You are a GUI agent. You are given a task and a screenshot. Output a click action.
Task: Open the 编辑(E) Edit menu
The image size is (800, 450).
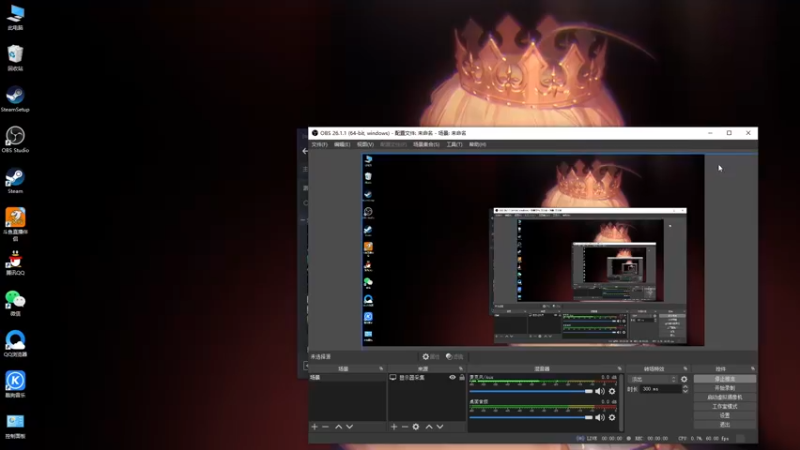(342, 144)
